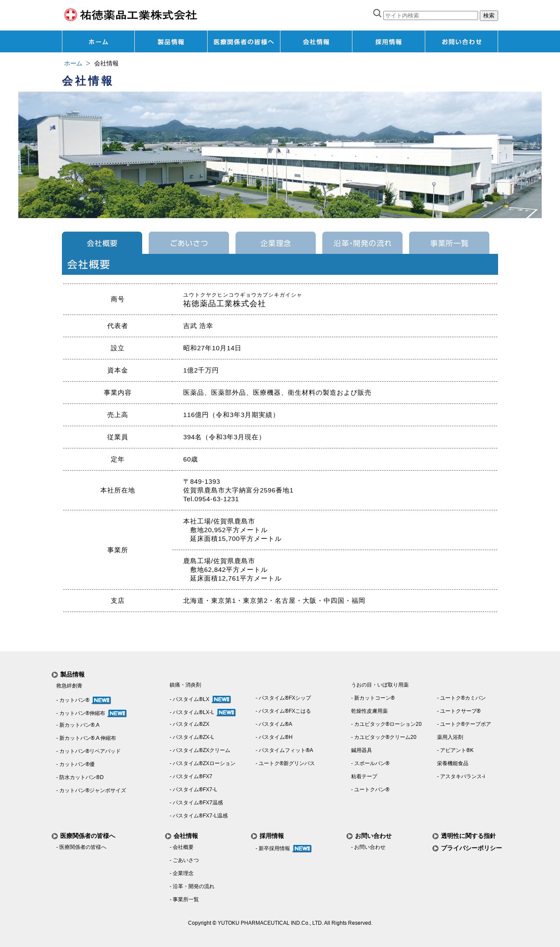Focus the サイト内検索 search field
This screenshot has height=947, width=560.
click(x=430, y=16)
